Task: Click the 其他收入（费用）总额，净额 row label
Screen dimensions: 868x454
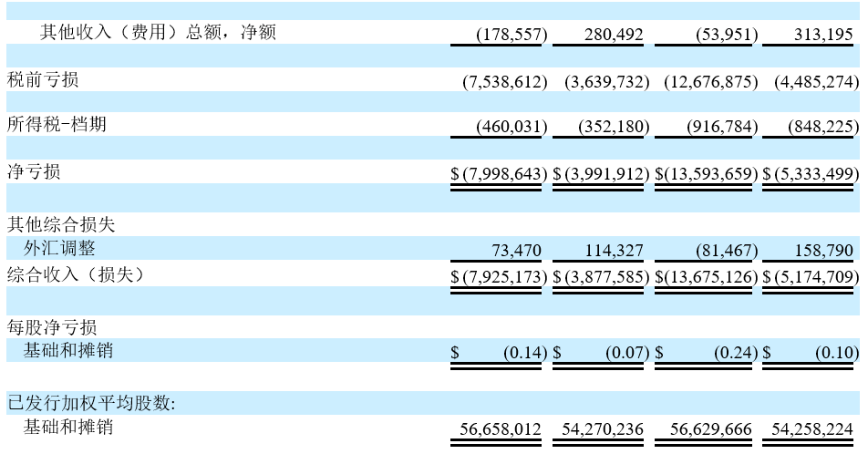Action: click(158, 34)
